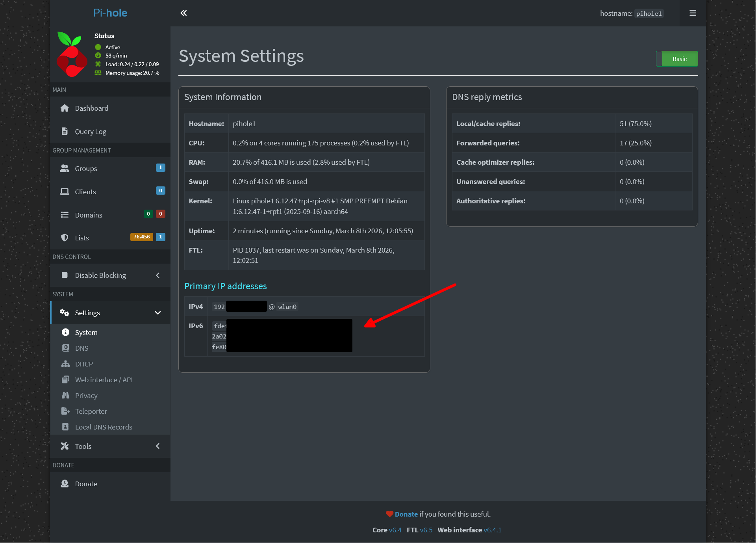Image resolution: width=756 pixels, height=543 pixels.
Task: Open the DNS settings page
Action: tap(82, 348)
